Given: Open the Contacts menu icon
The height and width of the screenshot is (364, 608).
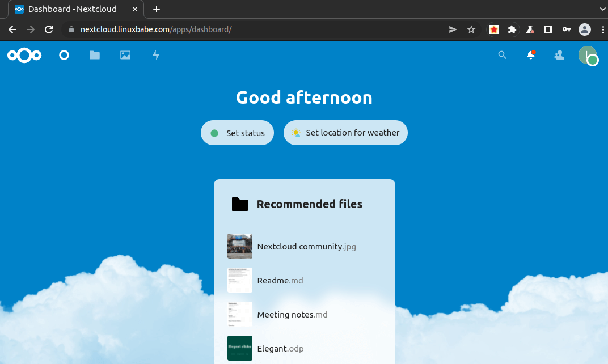Looking at the screenshot, I should point(559,55).
